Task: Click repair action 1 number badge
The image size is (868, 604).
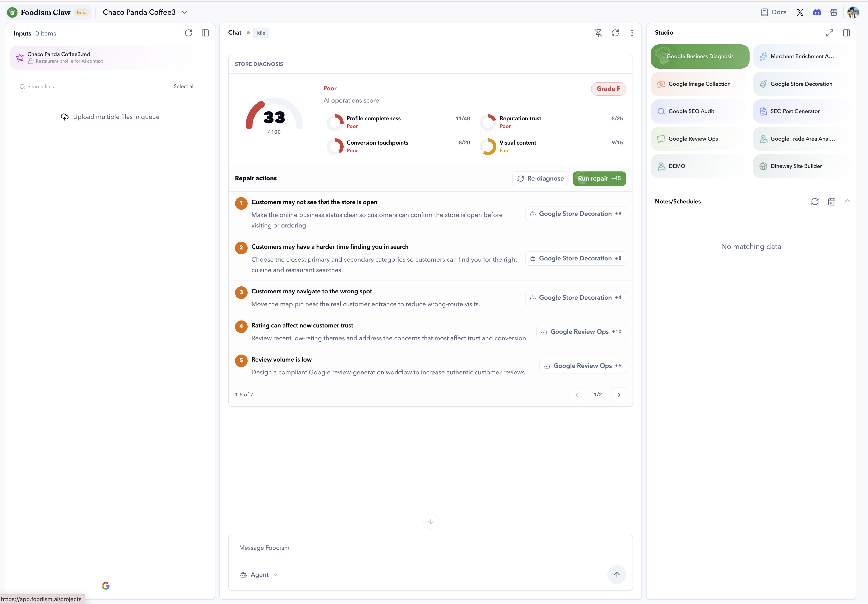Action: coord(241,203)
